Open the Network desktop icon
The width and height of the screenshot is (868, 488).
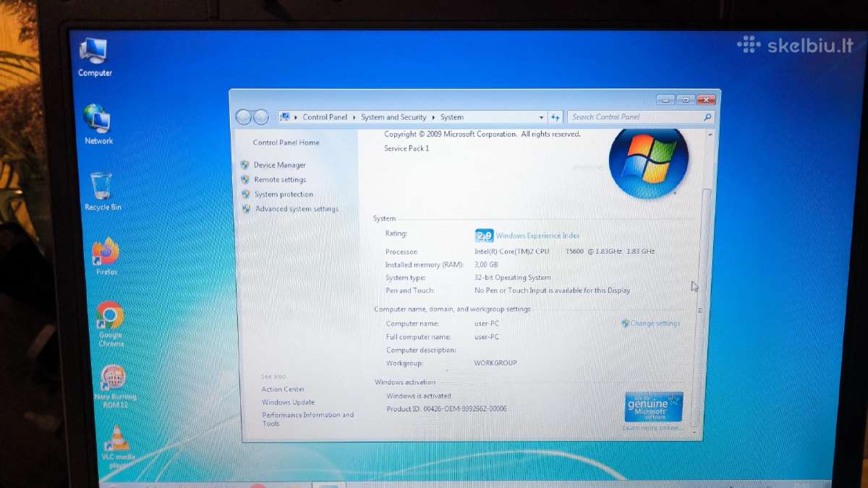(x=98, y=124)
